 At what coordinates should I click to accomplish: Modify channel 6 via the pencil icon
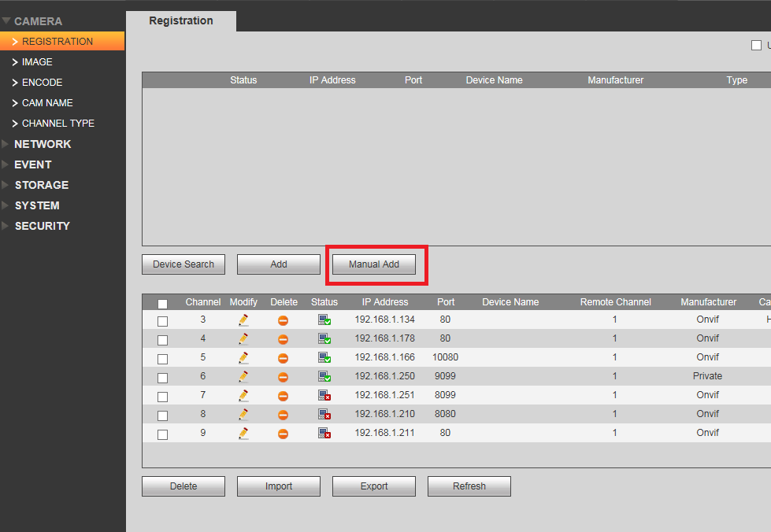click(x=243, y=377)
